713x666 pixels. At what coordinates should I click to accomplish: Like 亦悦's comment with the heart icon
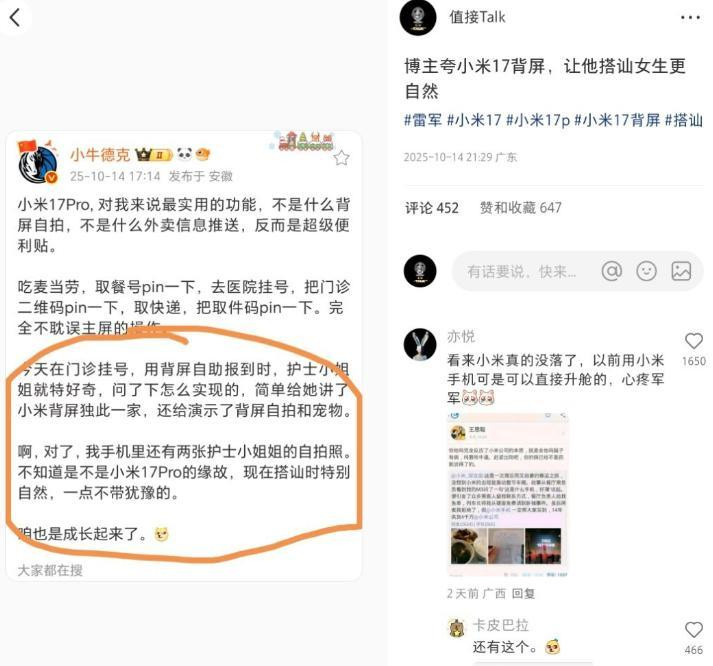(694, 341)
